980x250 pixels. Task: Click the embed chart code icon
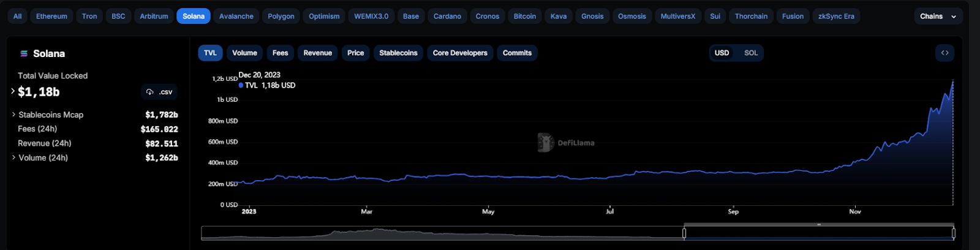[944, 53]
